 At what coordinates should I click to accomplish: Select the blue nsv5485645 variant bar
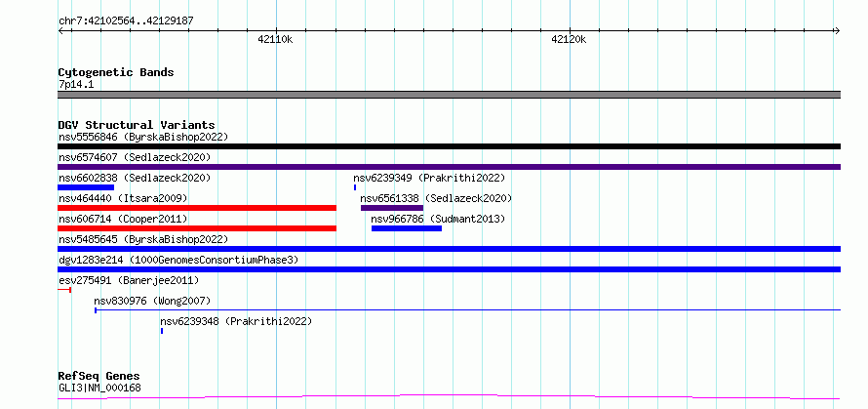click(x=449, y=249)
